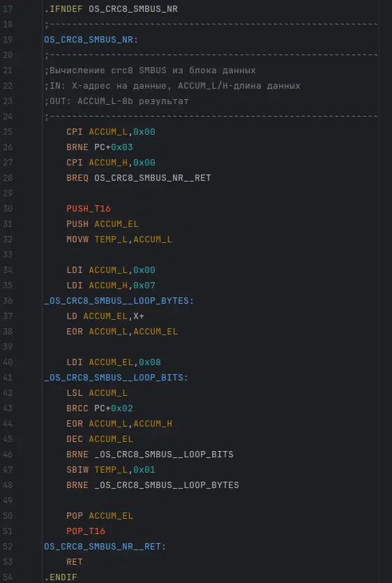This screenshot has height=583, width=392.
Task: Click the PUSH_T16 macro call
Action: click(89, 209)
